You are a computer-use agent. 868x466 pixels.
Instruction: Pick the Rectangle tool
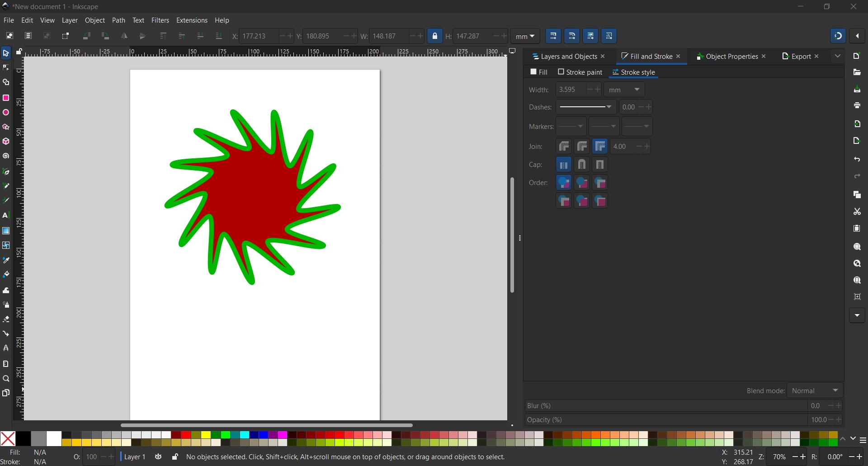coord(6,98)
